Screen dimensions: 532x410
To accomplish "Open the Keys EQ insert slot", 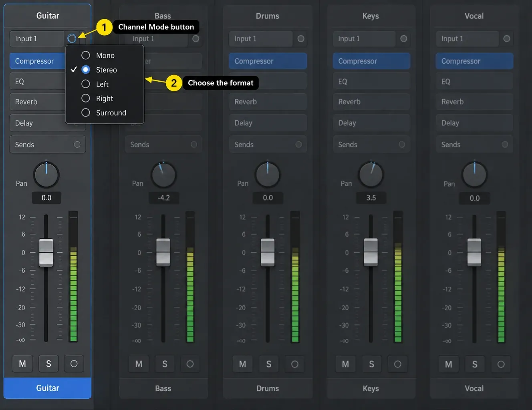I will click(x=371, y=81).
